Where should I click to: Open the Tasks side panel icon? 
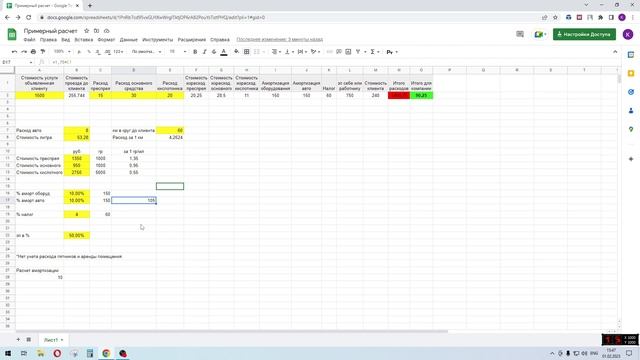[x=631, y=92]
